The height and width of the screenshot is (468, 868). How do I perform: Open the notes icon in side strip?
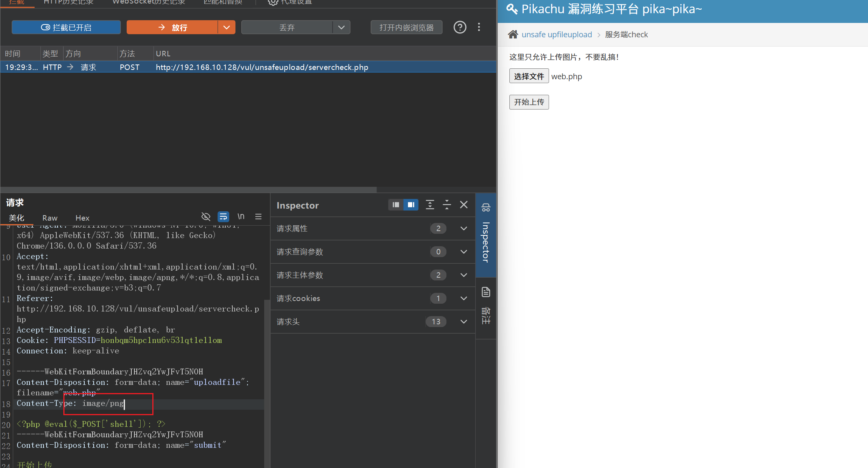click(x=486, y=292)
